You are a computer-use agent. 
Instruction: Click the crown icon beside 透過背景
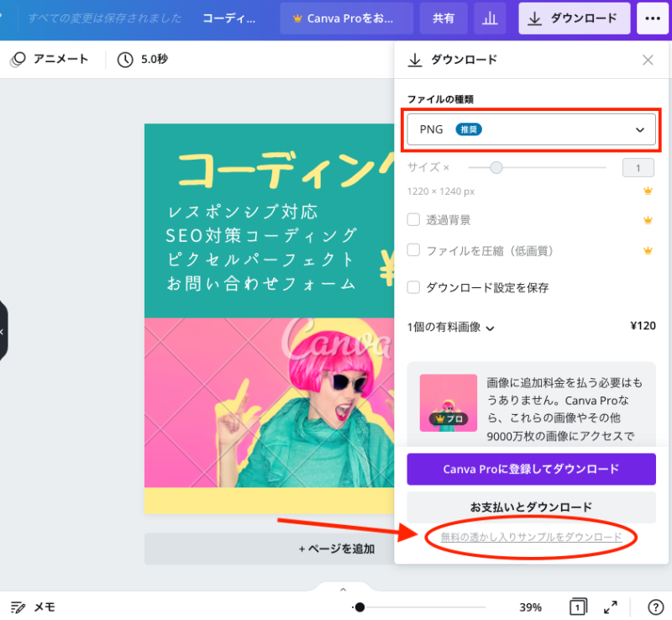click(x=648, y=220)
